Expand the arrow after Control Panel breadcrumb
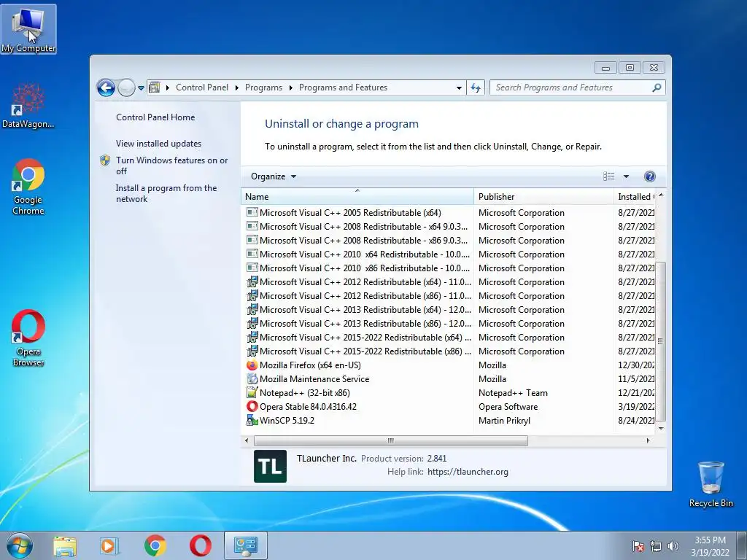Viewport: 747px width, 560px height. [x=237, y=87]
